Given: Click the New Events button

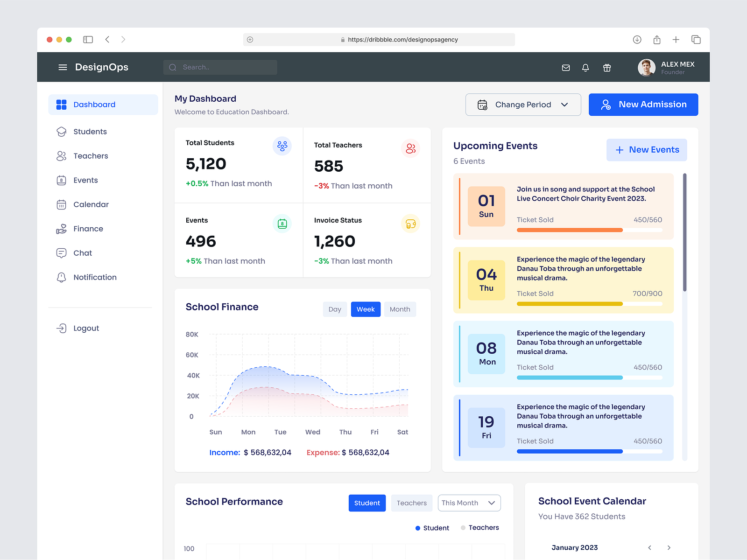Looking at the screenshot, I should [647, 150].
